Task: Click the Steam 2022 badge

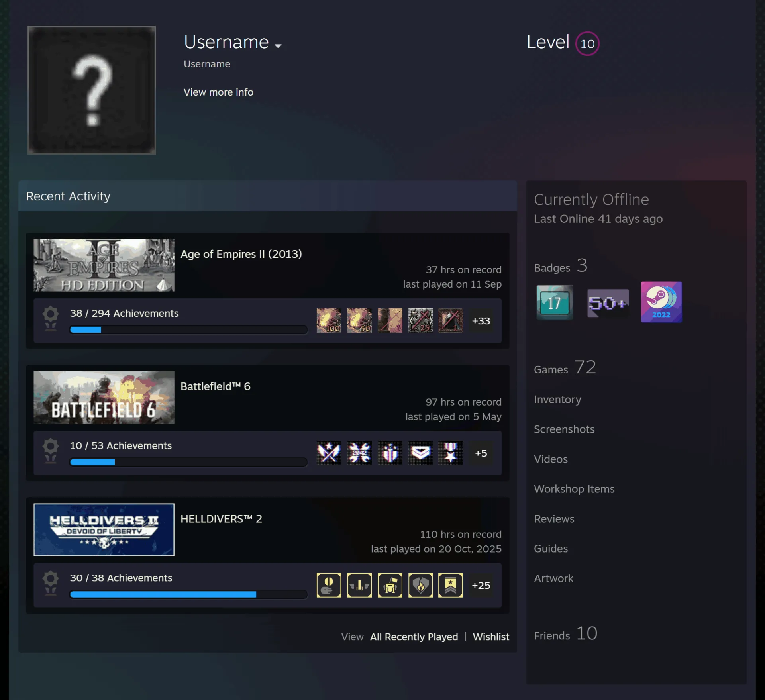Action: tap(661, 302)
